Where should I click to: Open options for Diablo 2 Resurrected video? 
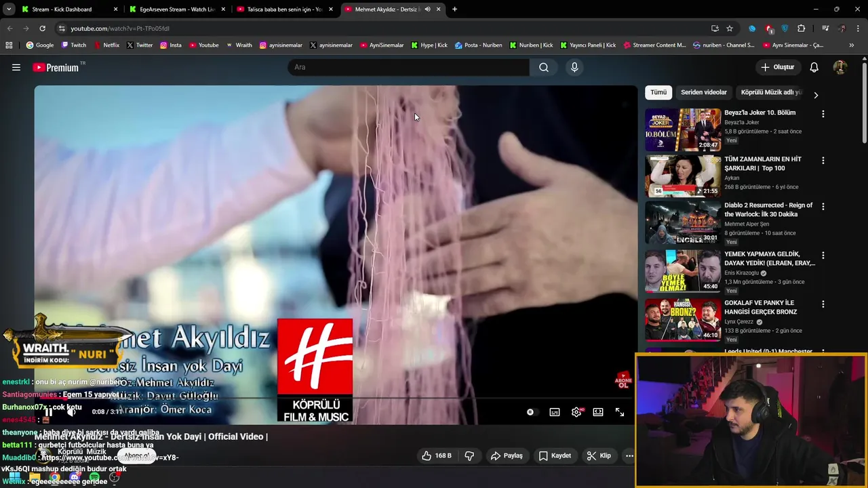[823, 206]
